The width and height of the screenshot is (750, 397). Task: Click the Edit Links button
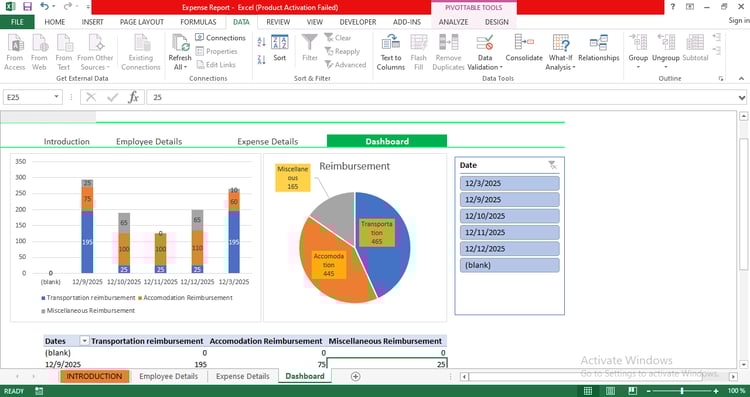click(216, 65)
